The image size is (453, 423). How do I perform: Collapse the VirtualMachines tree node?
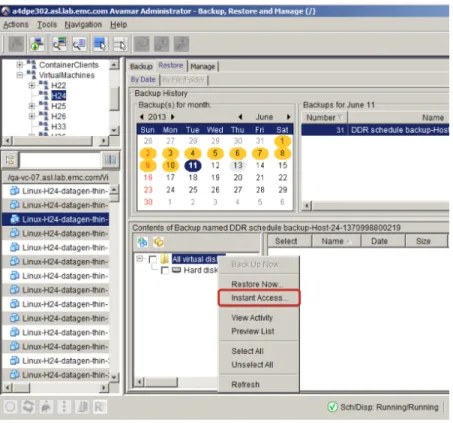(x=20, y=75)
